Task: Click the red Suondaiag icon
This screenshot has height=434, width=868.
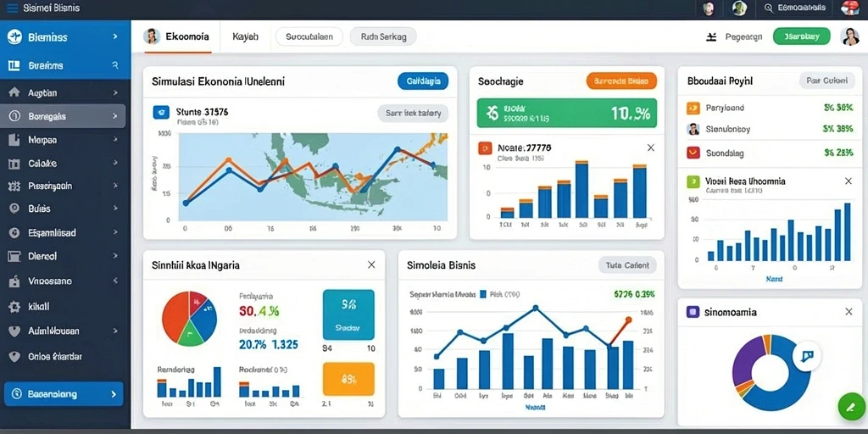Action: click(x=693, y=153)
